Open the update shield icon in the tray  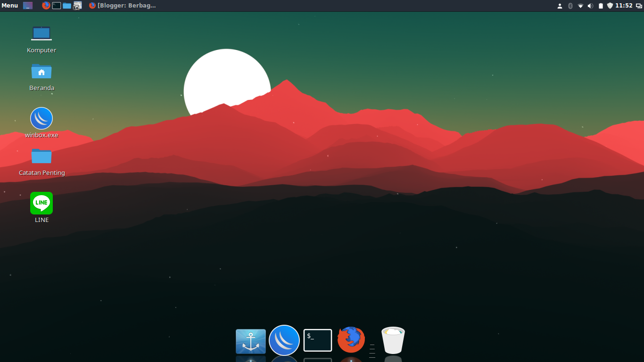point(611,6)
